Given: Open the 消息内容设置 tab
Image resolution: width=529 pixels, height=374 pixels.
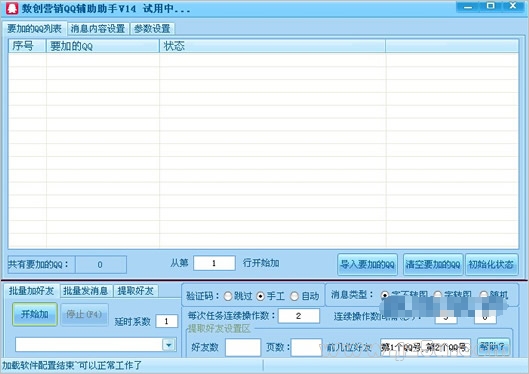Looking at the screenshot, I should [x=98, y=29].
